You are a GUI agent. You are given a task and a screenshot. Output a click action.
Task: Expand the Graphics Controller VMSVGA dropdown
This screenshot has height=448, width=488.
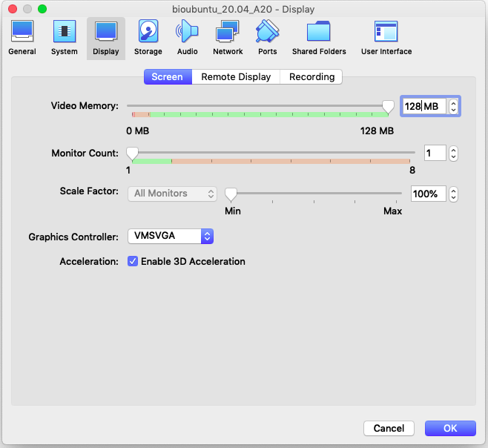pos(171,237)
